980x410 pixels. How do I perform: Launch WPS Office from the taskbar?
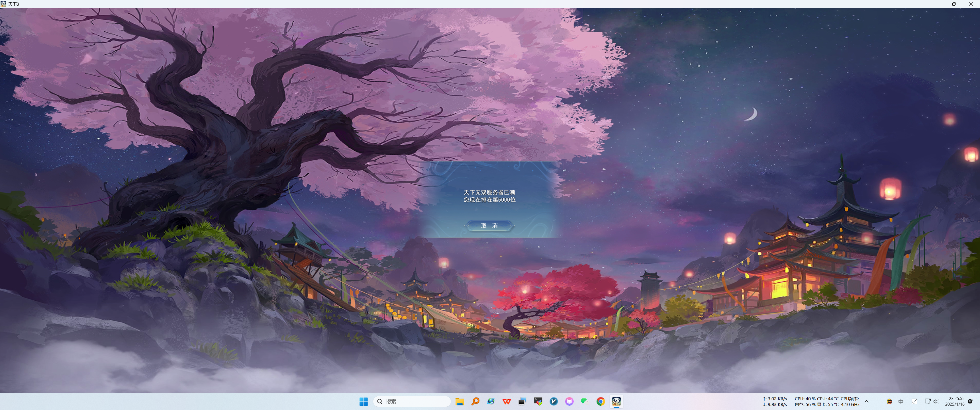pyautogui.click(x=506, y=401)
